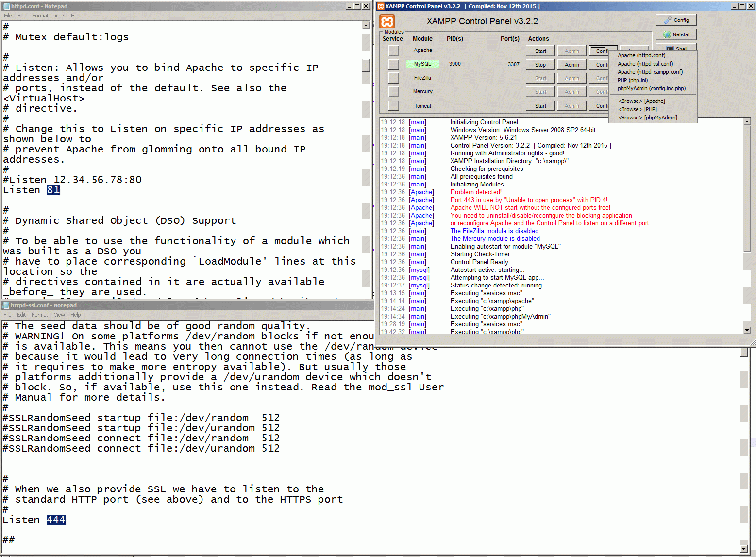The width and height of the screenshot is (756, 557).
Task: Choose Apache (httpd-xampp.conf) from the menu
Action: (x=653, y=72)
